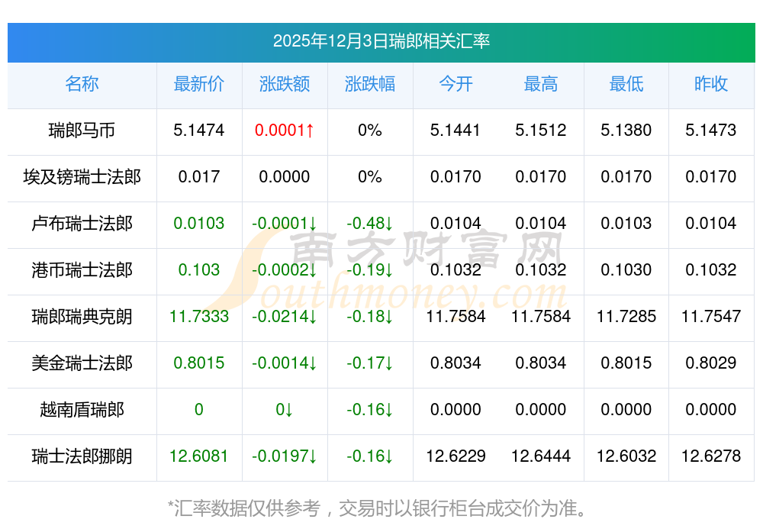Click the 最高 column header
The width and height of the screenshot is (763, 532).
tap(540, 84)
